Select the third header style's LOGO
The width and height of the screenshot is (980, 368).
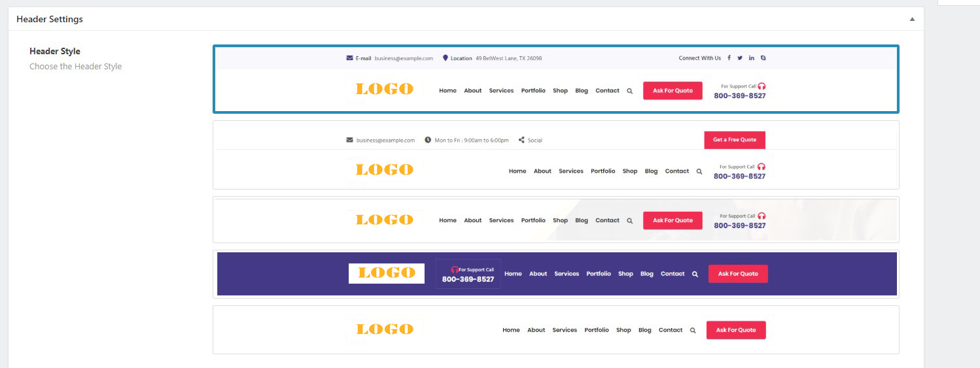[x=384, y=220]
